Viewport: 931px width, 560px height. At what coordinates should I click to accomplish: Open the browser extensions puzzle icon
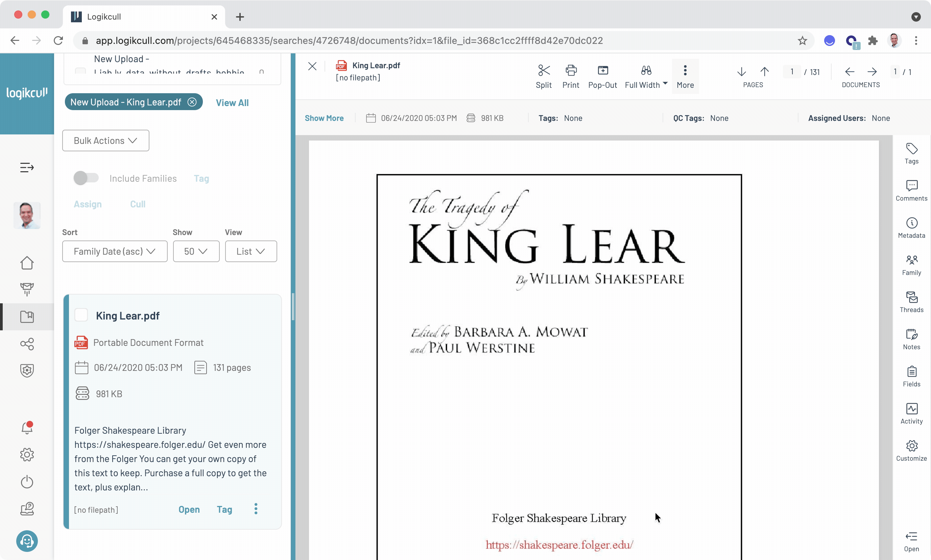873,41
